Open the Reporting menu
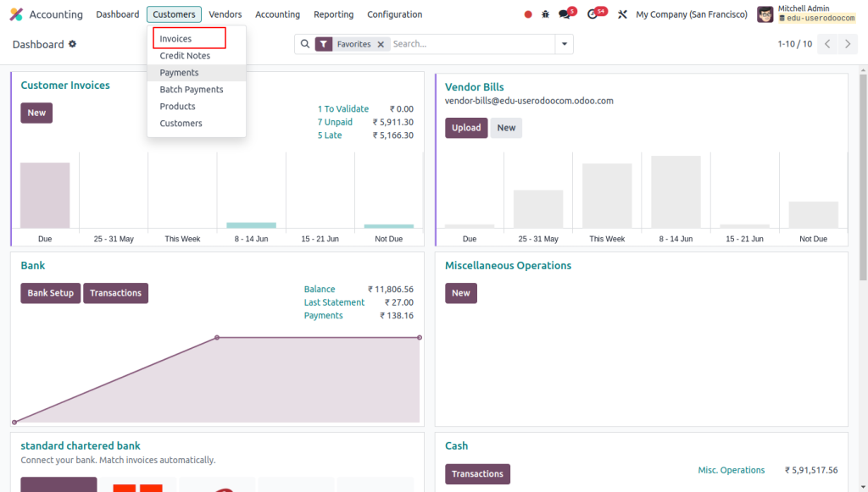This screenshot has height=492, width=868. click(333, 14)
